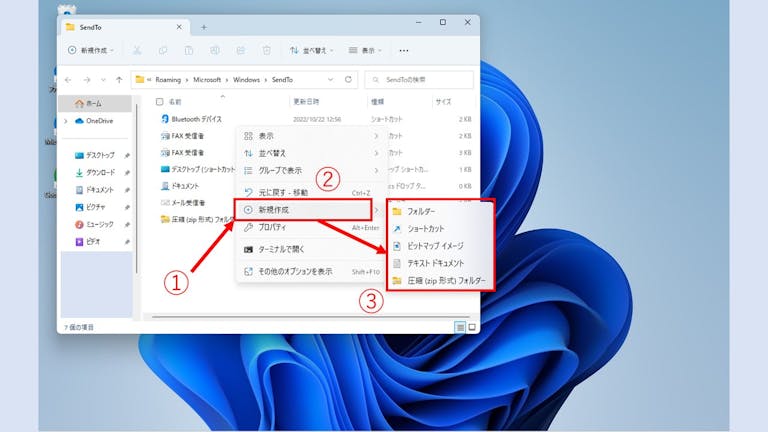Expand the OneDrive tree node
768x432 pixels.
(66, 121)
